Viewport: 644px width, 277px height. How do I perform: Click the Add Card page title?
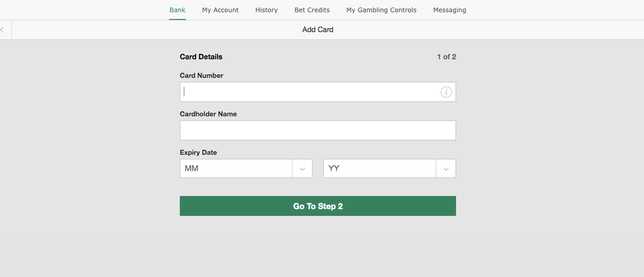(318, 30)
